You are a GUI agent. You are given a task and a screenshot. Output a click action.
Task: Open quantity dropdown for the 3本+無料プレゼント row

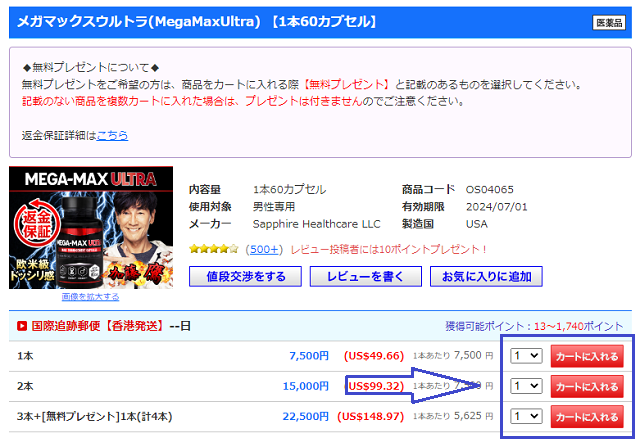(x=526, y=416)
